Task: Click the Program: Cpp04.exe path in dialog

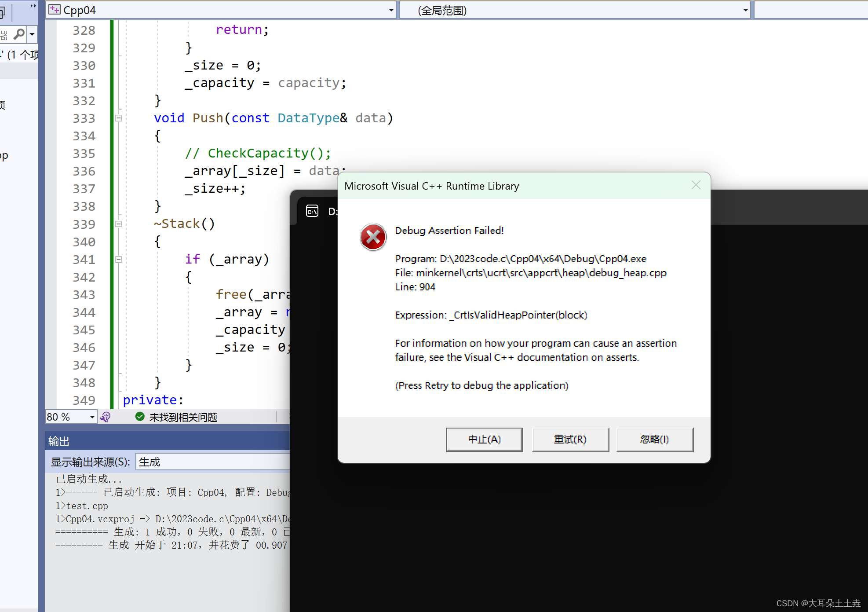Action: coord(521,259)
